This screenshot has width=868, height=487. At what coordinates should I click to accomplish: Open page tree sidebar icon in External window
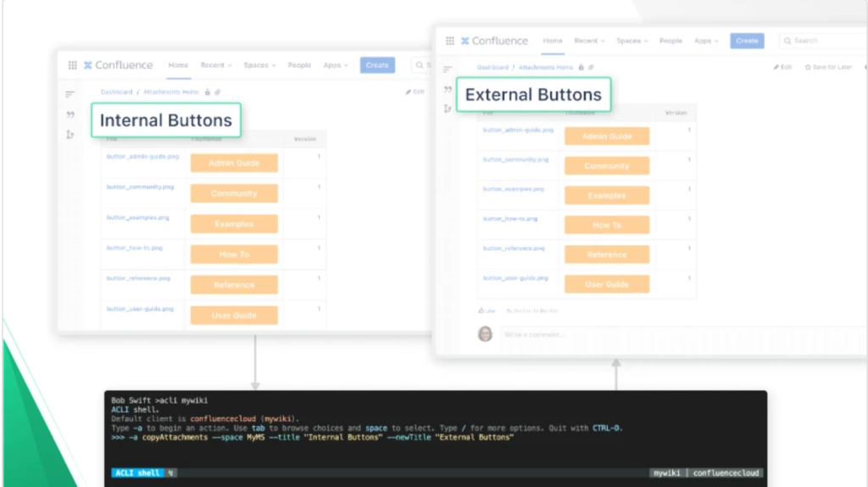[x=448, y=70]
